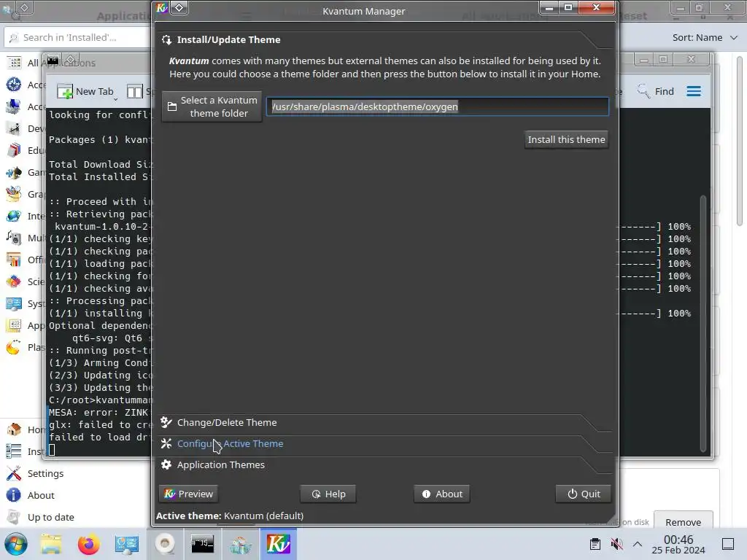Click the Science category icon
This screenshot has height=560, width=747.
(x=14, y=281)
